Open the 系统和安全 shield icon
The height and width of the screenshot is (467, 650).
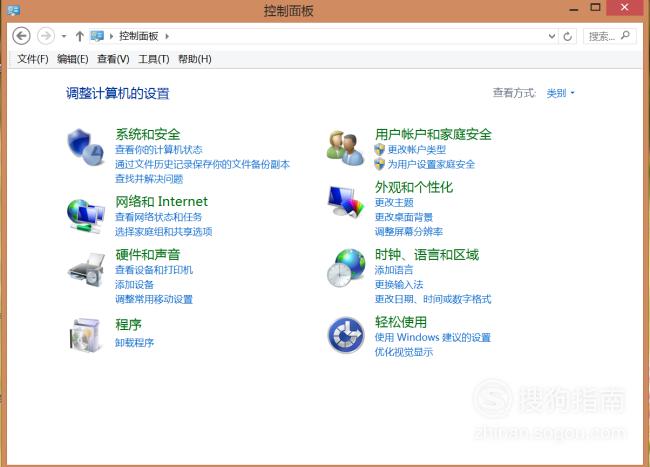pyautogui.click(x=86, y=147)
